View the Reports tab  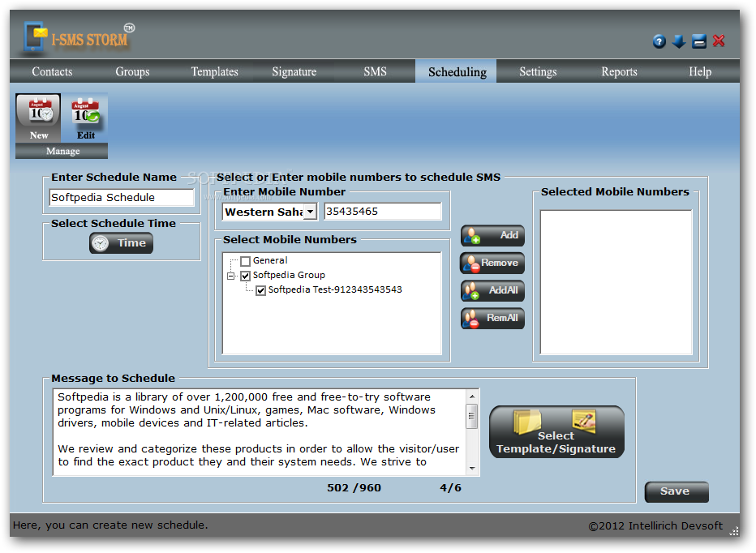[619, 71]
